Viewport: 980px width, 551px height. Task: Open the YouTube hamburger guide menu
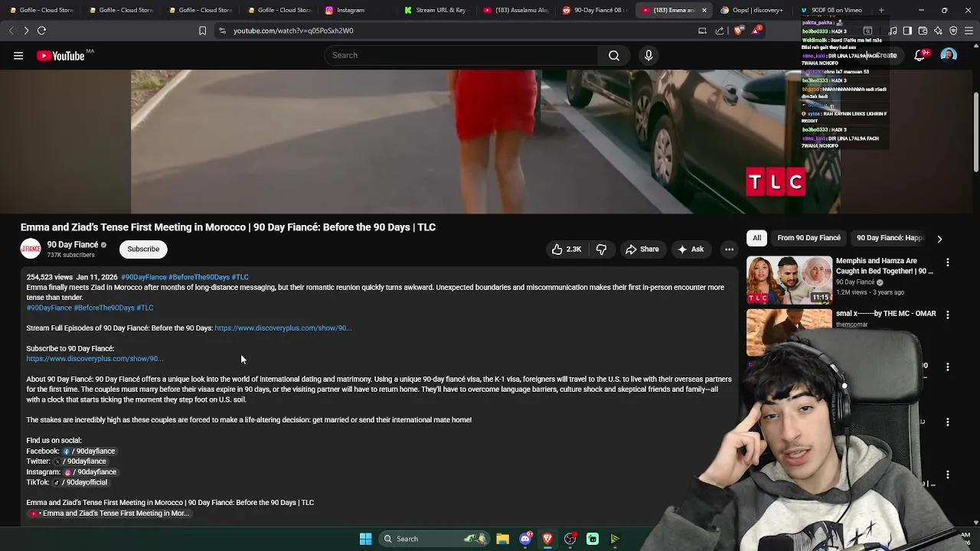pos(18,55)
